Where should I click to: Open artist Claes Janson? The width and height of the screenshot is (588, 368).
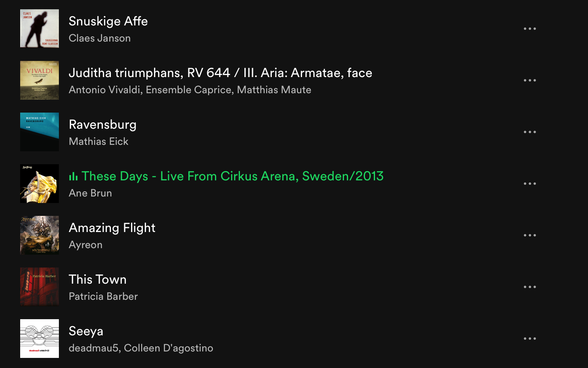(x=100, y=38)
